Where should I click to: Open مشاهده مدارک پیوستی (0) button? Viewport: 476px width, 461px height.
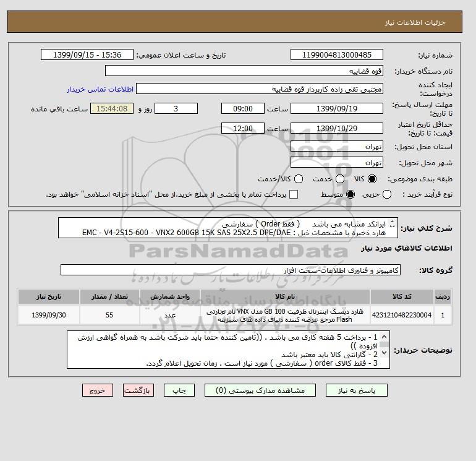point(260,390)
